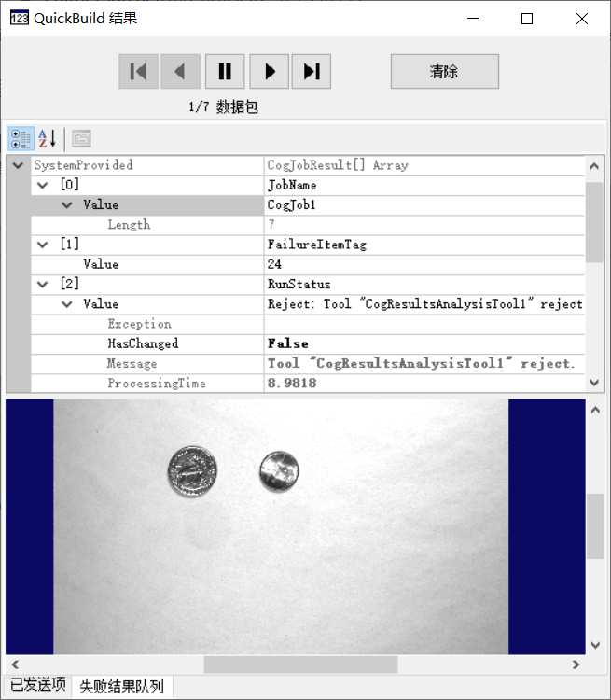The image size is (611, 700).
Task: Go to previous data packet
Action: (x=180, y=72)
